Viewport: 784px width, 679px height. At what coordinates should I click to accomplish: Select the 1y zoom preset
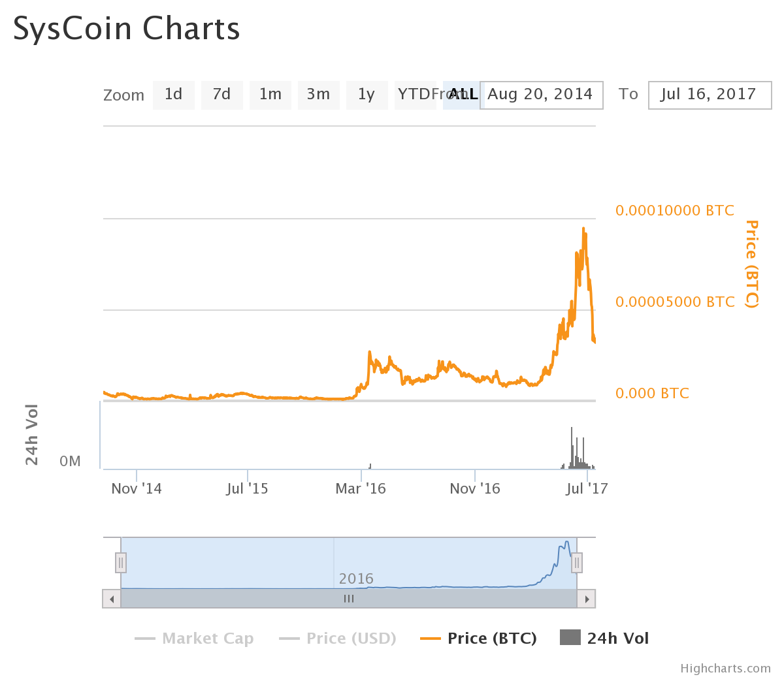tap(367, 95)
